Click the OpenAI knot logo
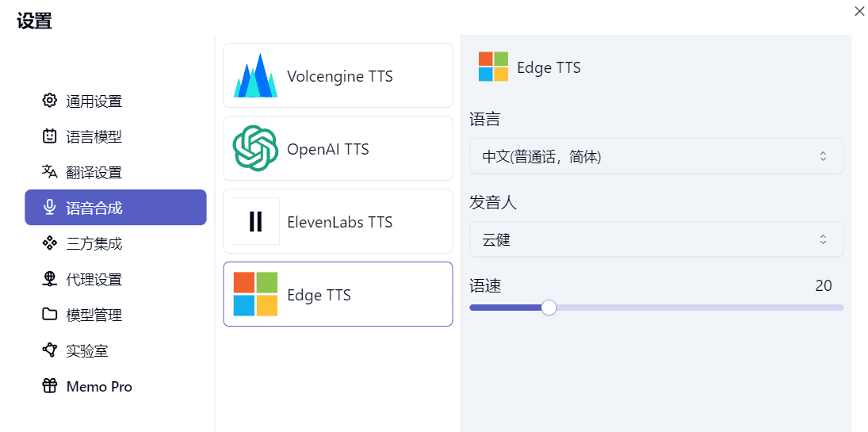868x432 pixels. tap(255, 148)
